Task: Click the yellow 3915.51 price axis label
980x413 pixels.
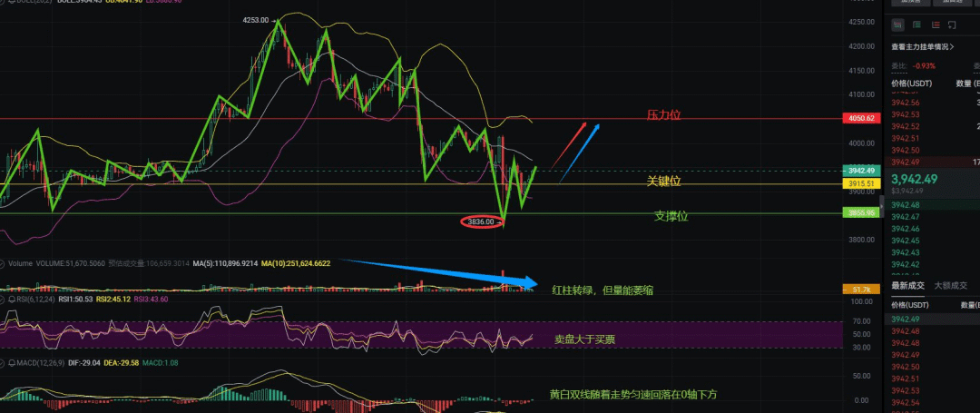Action: click(x=858, y=183)
